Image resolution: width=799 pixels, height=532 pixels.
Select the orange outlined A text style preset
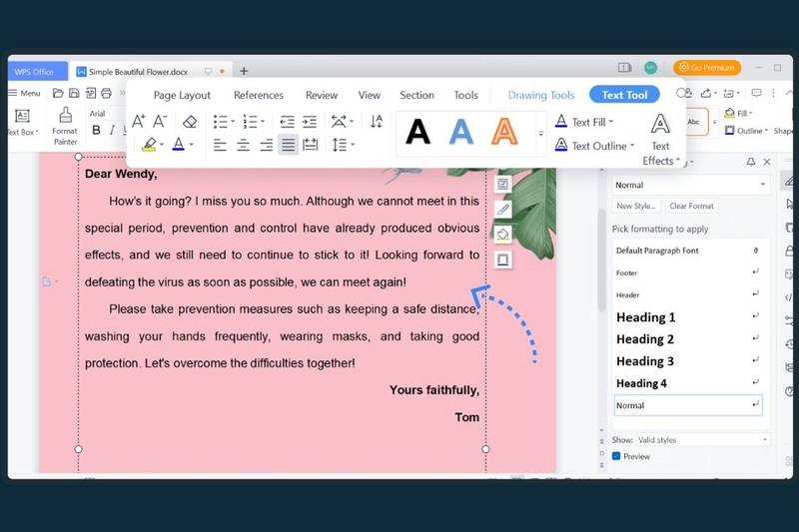(x=504, y=133)
